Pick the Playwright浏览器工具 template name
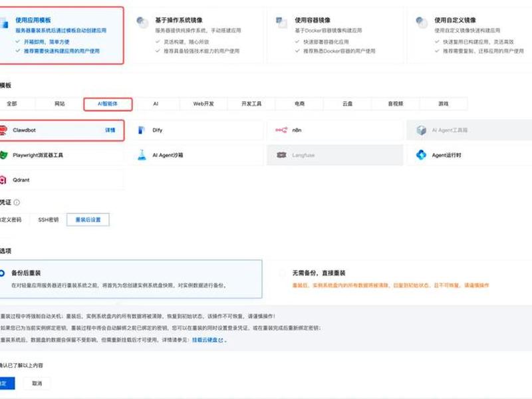This screenshot has height=399, width=532. tap(38, 156)
